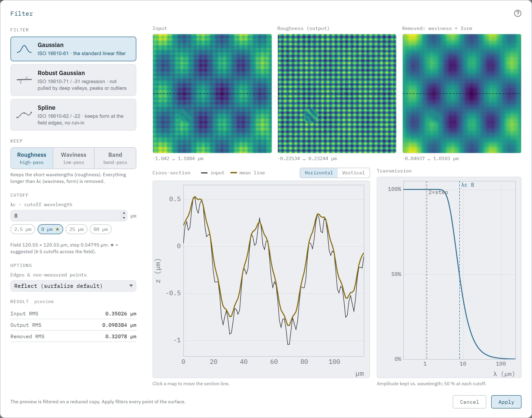Increase cutoff wavelength with up arrow
This screenshot has height=418, width=532.
(124, 213)
